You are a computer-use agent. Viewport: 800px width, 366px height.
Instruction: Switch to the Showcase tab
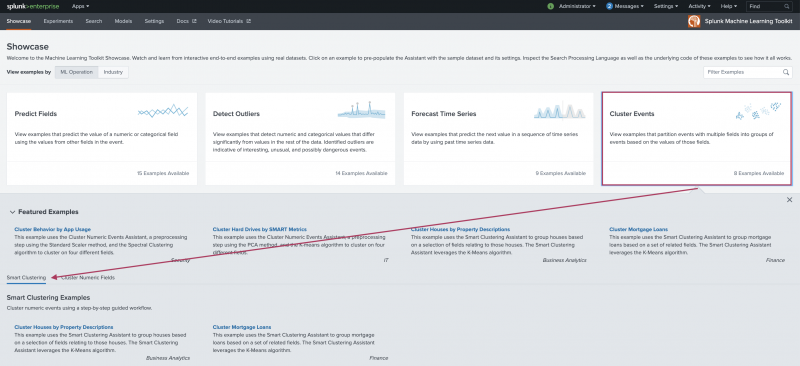19,21
